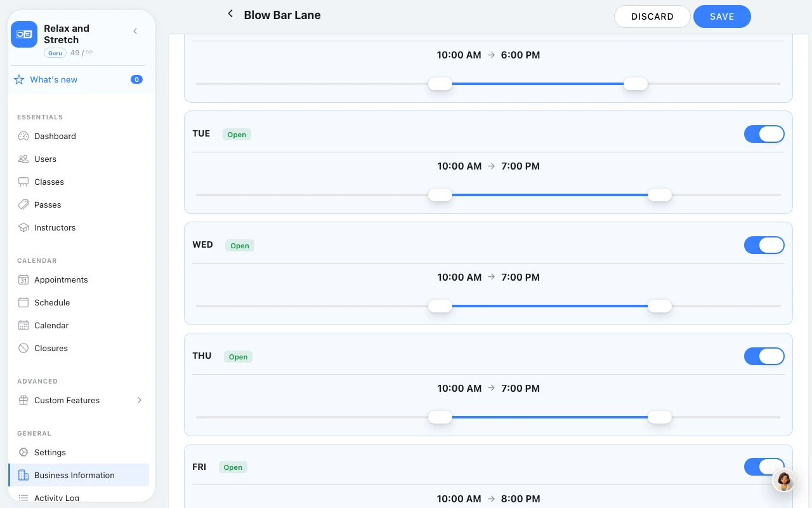Click the Guru plan badge
This screenshot has height=508, width=812.
tap(55, 53)
